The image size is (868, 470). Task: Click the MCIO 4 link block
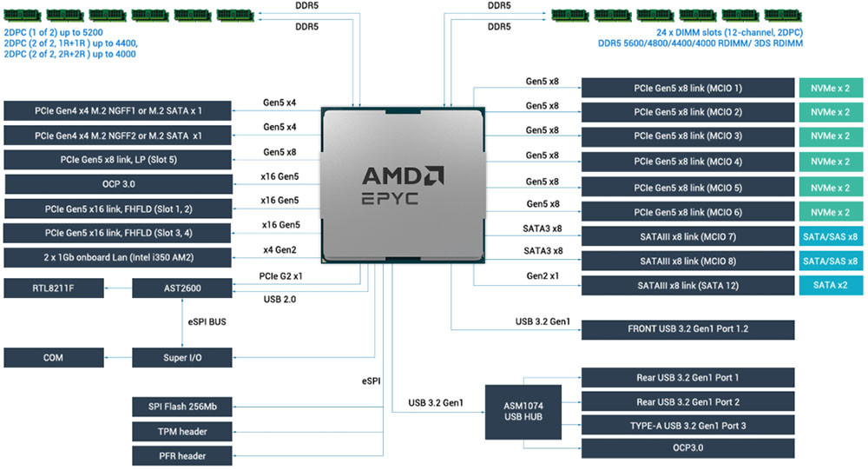[688, 162]
